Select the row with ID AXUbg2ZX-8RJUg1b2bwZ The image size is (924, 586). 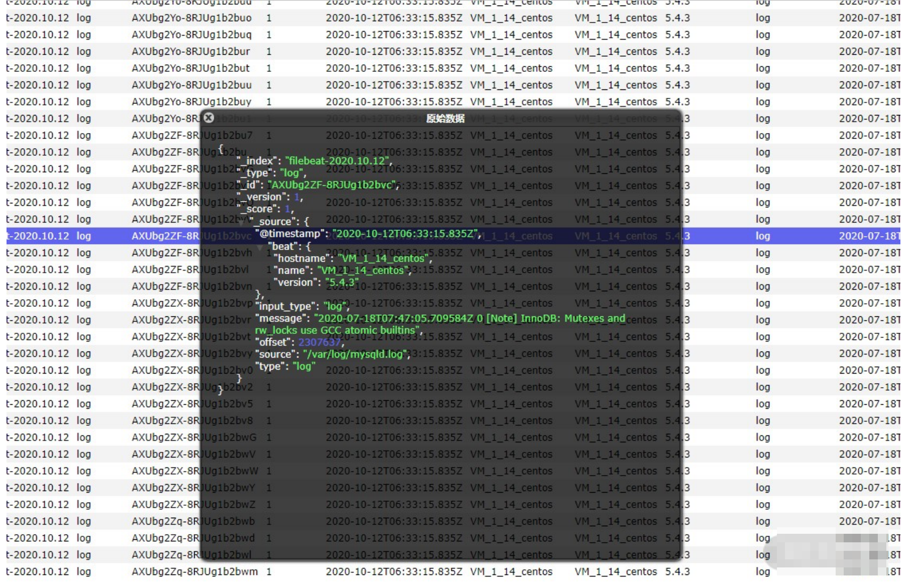pyautogui.click(x=453, y=505)
